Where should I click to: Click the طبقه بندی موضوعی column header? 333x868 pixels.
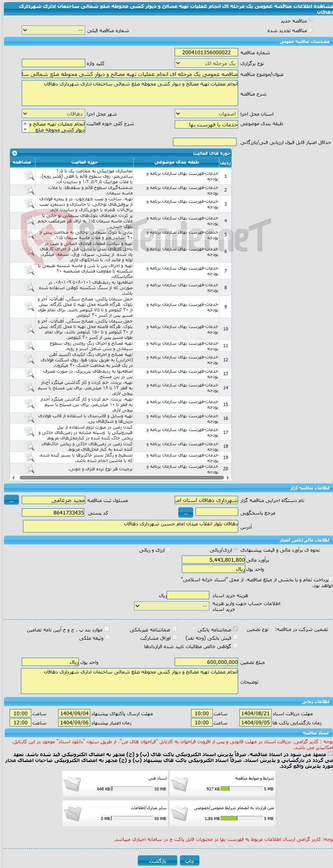click(x=176, y=162)
